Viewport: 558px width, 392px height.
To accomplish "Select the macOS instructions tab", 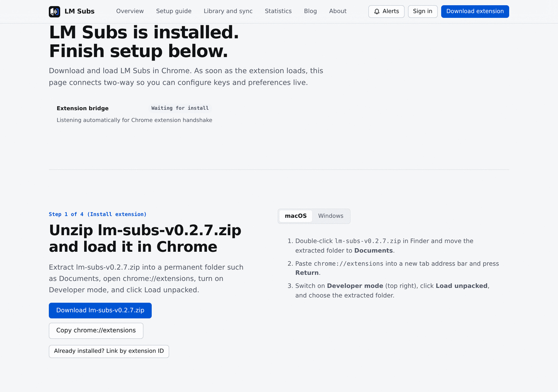I will pyautogui.click(x=296, y=216).
